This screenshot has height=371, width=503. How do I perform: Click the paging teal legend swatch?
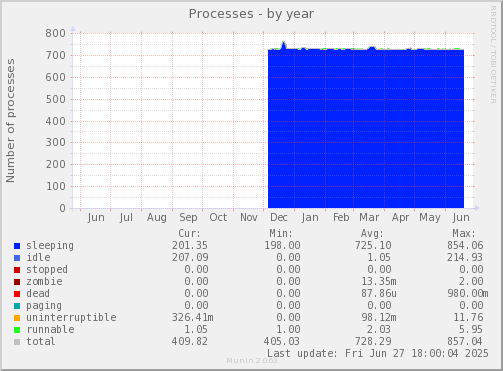coord(17,306)
